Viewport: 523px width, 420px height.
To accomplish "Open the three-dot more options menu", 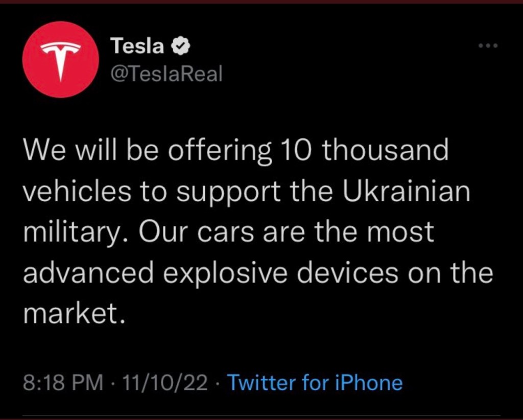I will coord(487,46).
